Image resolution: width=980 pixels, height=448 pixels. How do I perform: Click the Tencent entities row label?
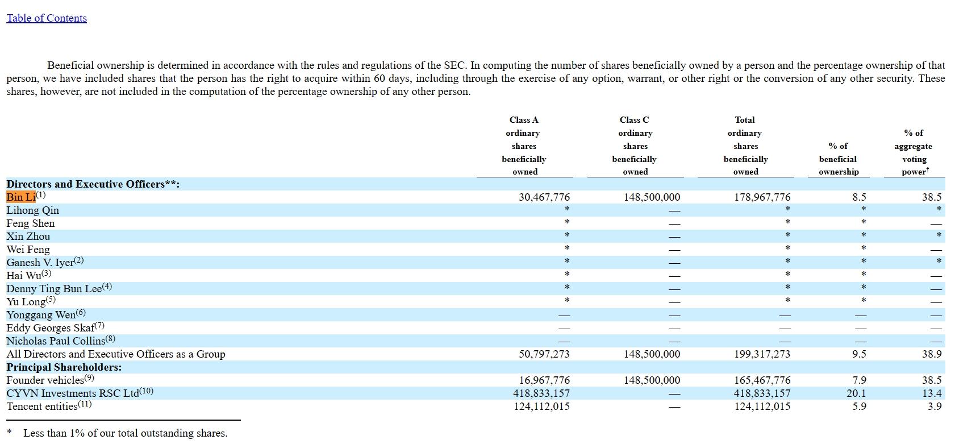point(41,406)
